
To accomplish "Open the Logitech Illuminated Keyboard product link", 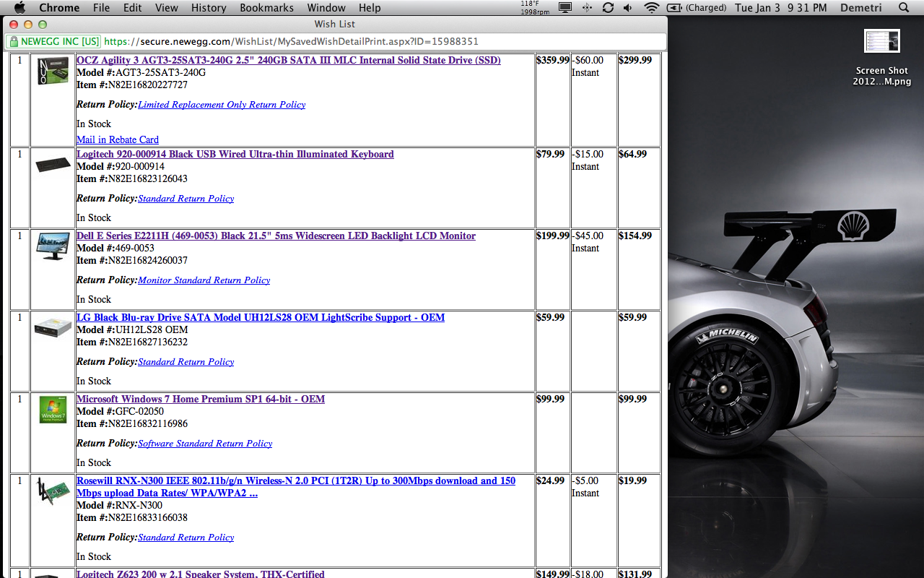I will [x=235, y=154].
